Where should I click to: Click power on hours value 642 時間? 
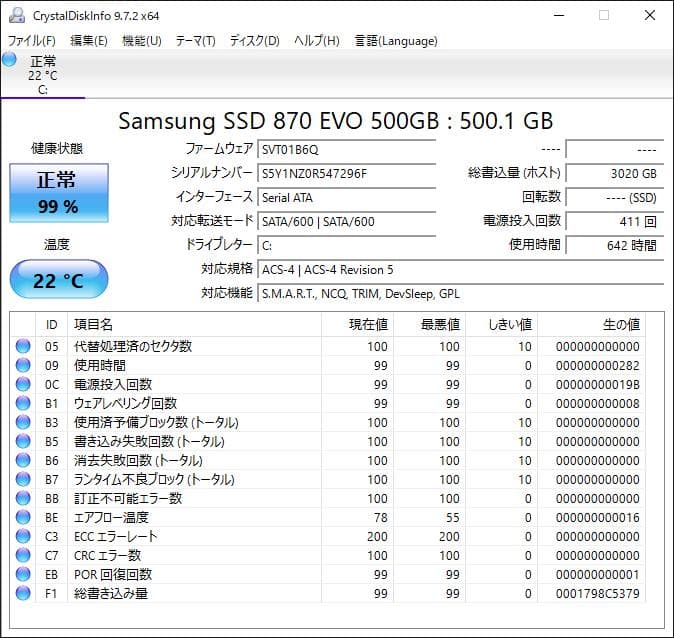click(x=615, y=246)
